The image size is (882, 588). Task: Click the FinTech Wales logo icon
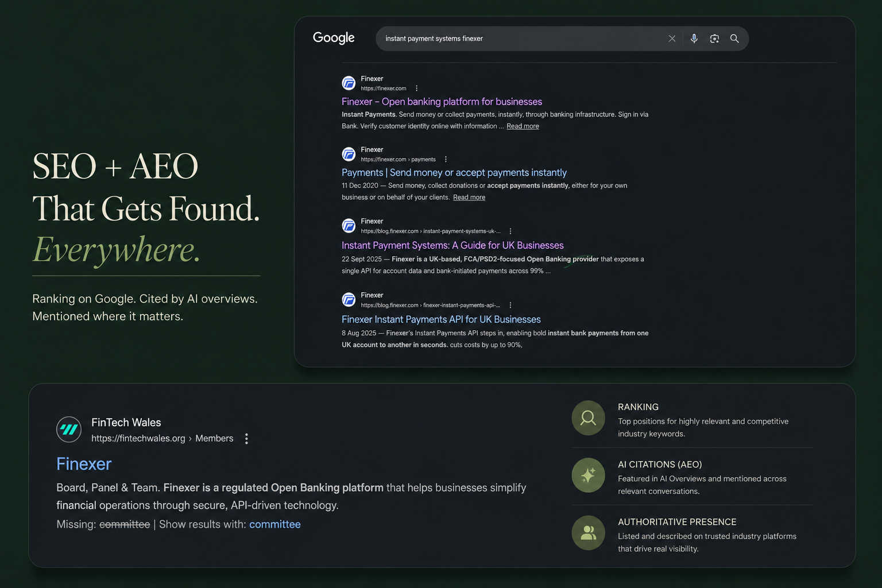69,430
